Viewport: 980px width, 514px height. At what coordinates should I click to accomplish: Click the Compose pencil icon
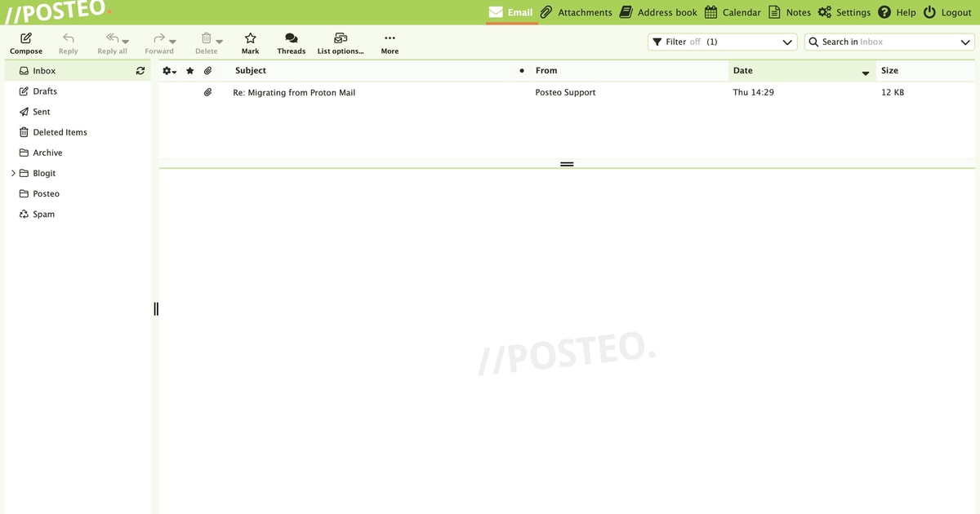pos(26,38)
